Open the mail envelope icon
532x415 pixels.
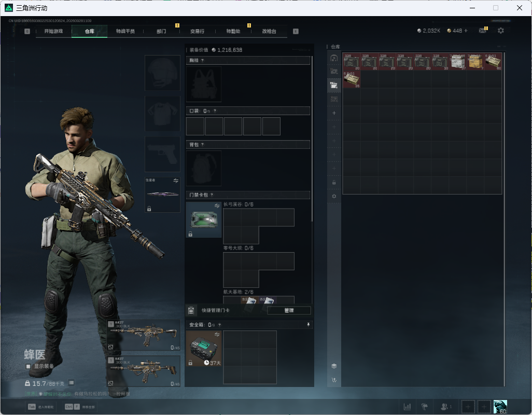click(482, 31)
